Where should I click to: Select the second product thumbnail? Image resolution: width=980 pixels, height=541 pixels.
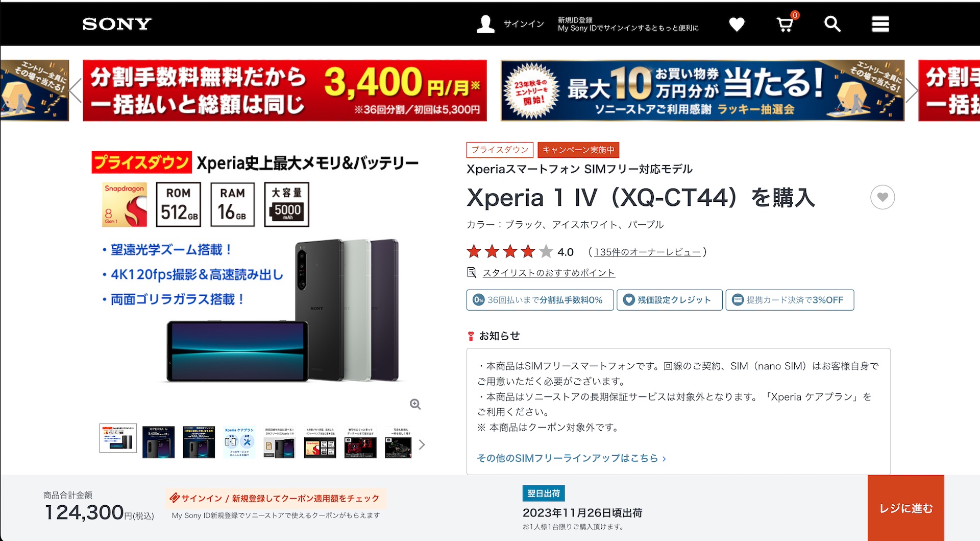158,442
